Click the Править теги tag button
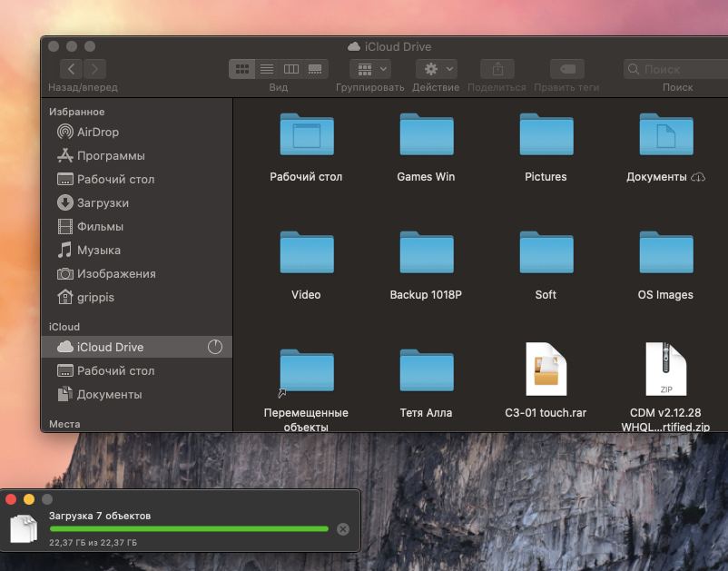The height and width of the screenshot is (571, 728). (567, 69)
